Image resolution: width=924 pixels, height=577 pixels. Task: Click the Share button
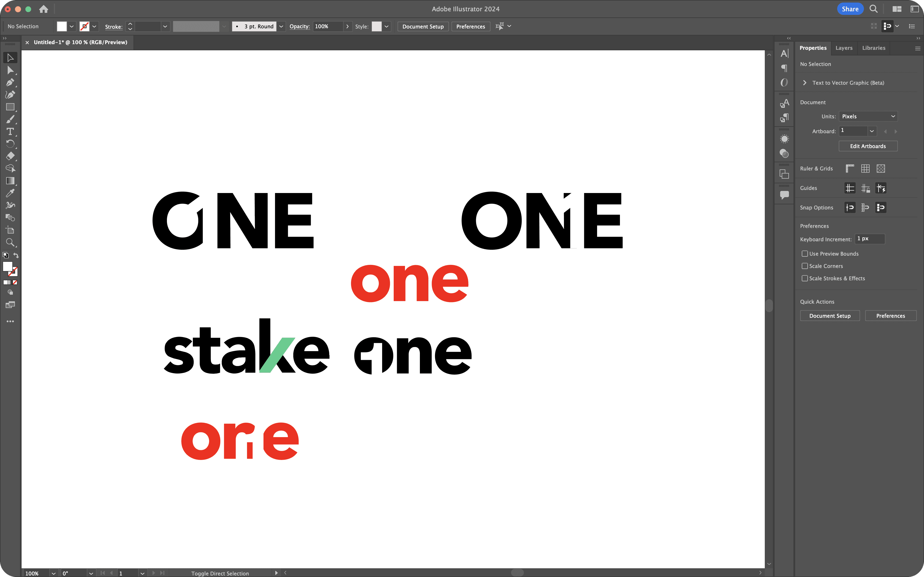[850, 9]
